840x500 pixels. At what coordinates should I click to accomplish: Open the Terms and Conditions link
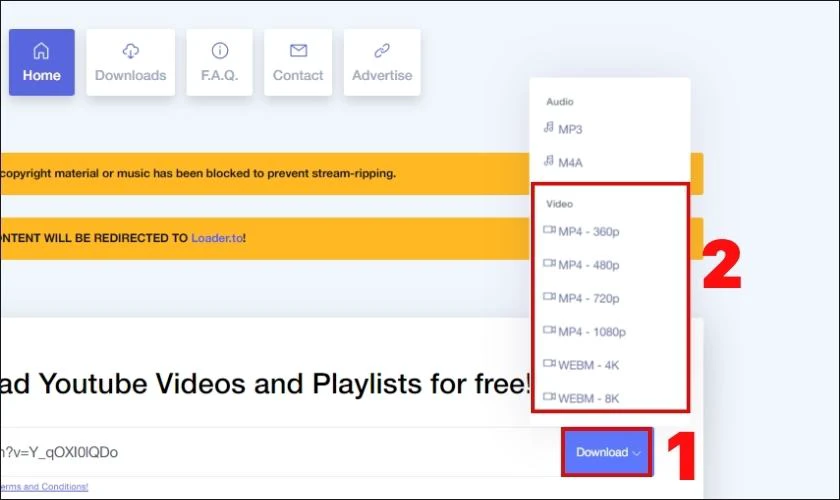pos(44,487)
